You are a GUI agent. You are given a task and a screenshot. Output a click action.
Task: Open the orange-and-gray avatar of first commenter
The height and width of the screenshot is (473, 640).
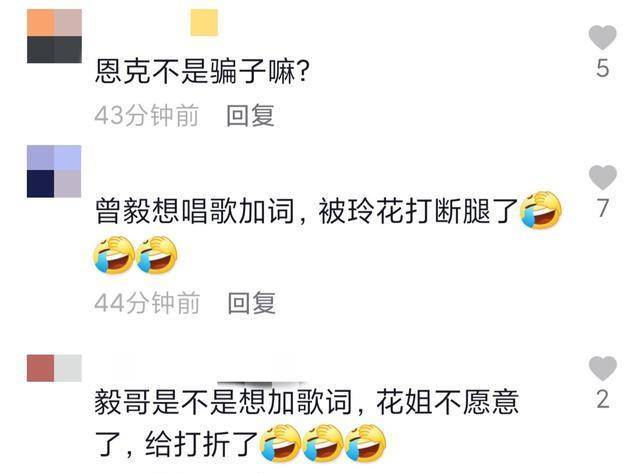tap(54, 36)
